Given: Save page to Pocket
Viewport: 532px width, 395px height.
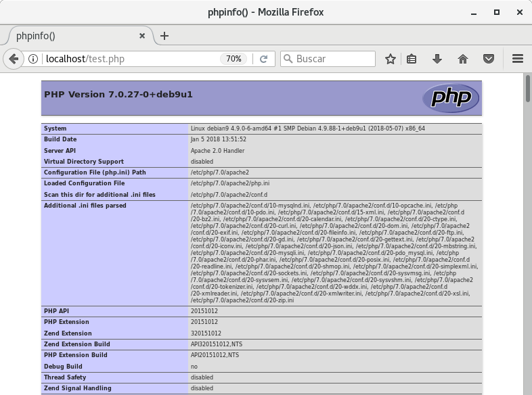Looking at the screenshot, I should pyautogui.click(x=489, y=59).
